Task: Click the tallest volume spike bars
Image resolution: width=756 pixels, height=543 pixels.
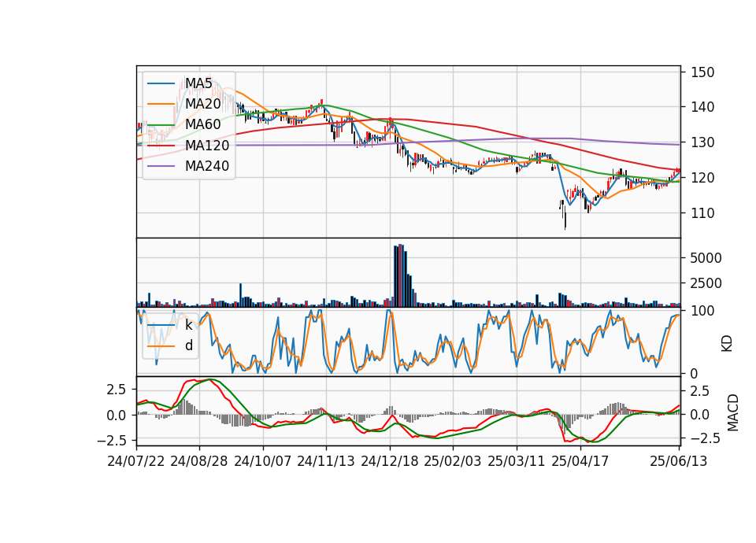Action: [x=400, y=275]
